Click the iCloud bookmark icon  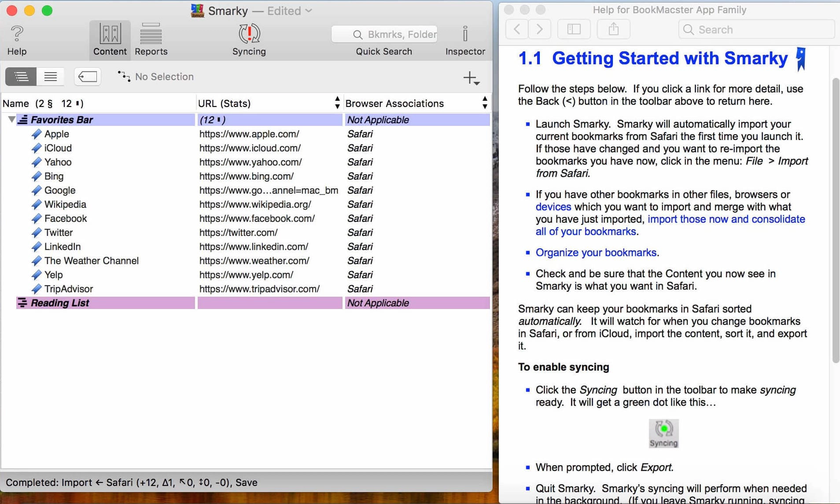[x=37, y=148]
